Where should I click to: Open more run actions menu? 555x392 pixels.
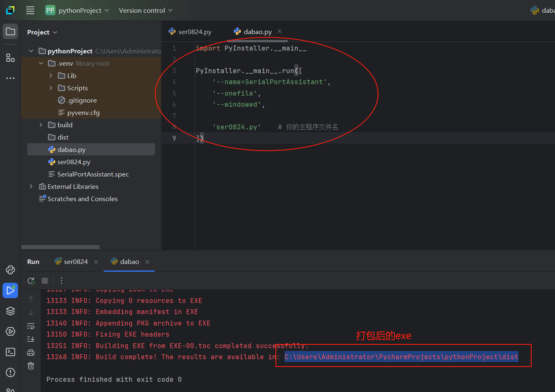[62, 281]
